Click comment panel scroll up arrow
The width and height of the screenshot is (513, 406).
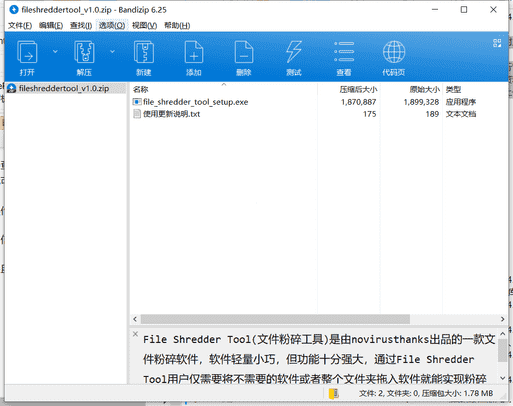click(503, 333)
